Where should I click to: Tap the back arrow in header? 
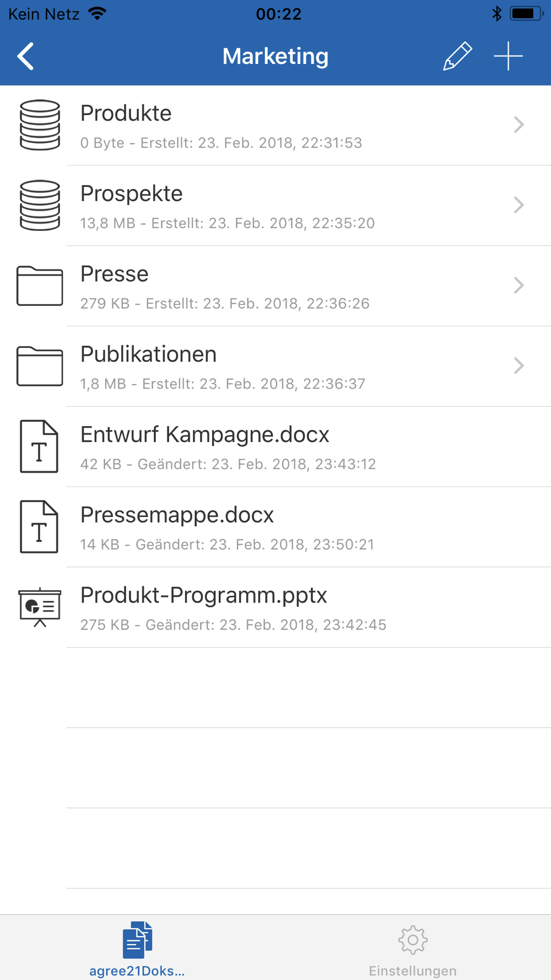(25, 56)
